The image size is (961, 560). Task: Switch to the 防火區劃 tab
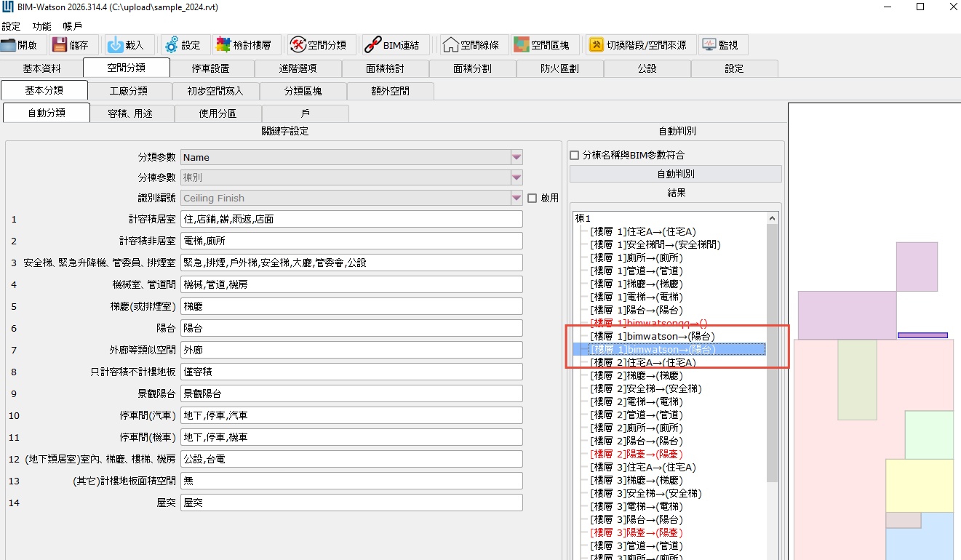(x=559, y=68)
